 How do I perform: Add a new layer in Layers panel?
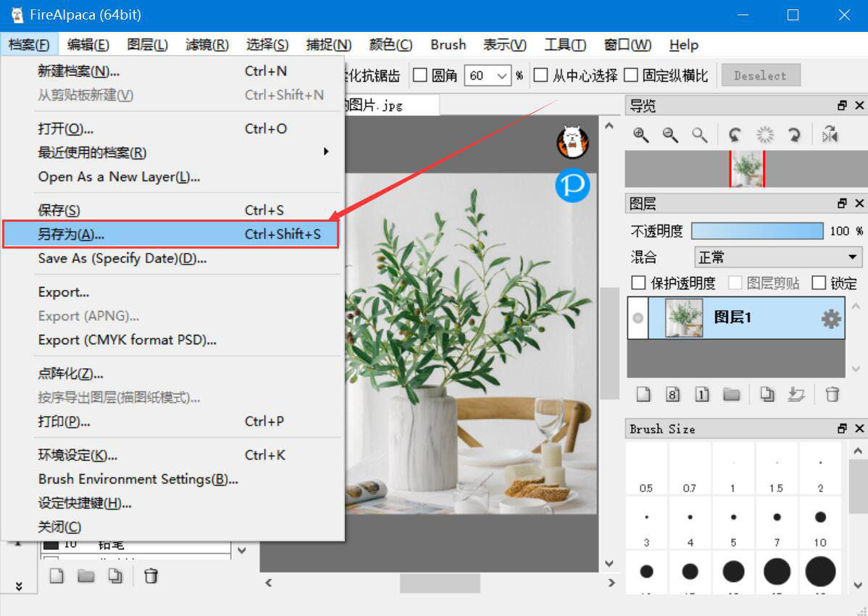pyautogui.click(x=643, y=394)
